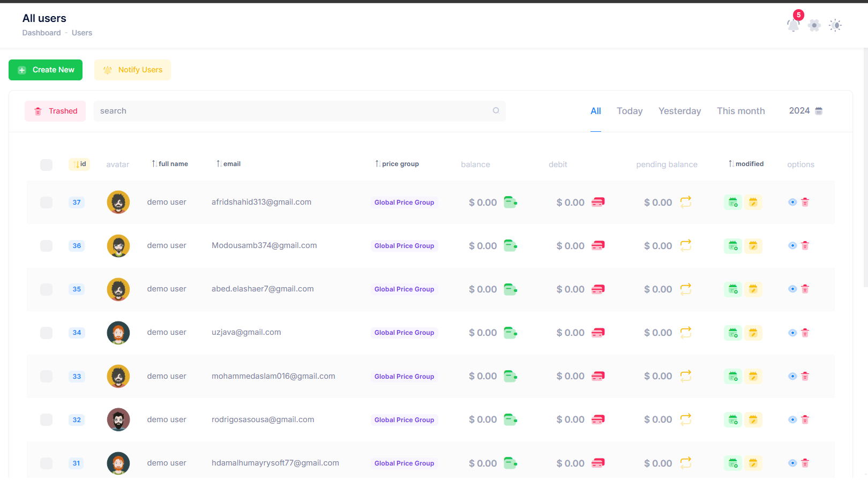Image resolution: width=868 pixels, height=480 pixels.
Task: Click pending balance transfer icon for afridshahid313@gmail.com
Action: coord(686,202)
